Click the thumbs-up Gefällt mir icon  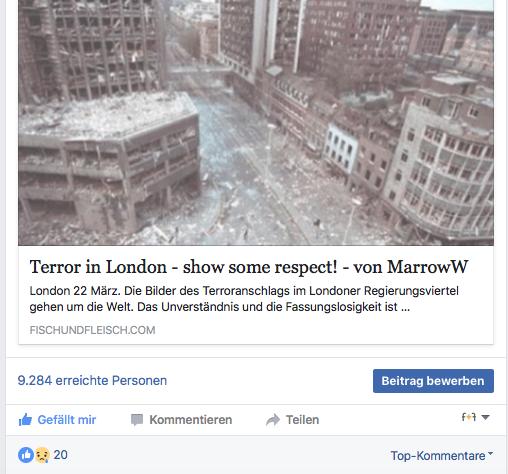[25, 420]
